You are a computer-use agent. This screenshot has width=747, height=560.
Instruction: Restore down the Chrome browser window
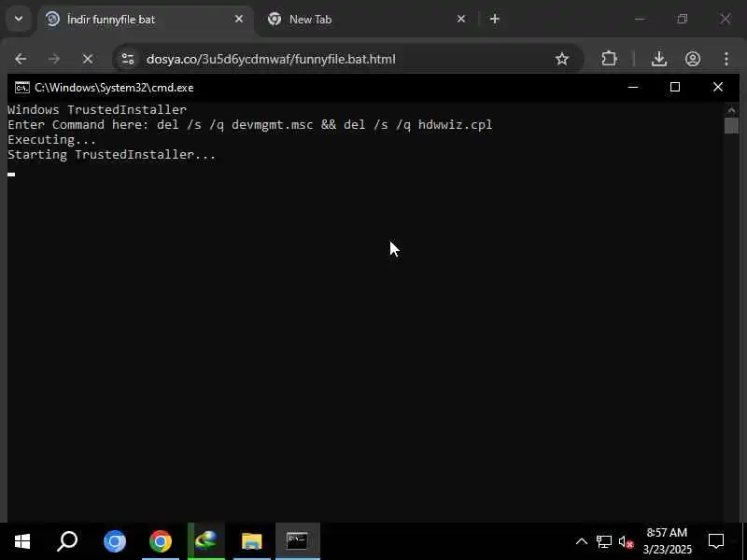coord(683,19)
